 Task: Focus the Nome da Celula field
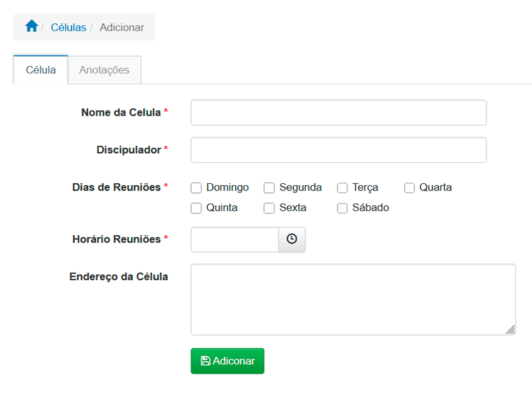(338, 112)
